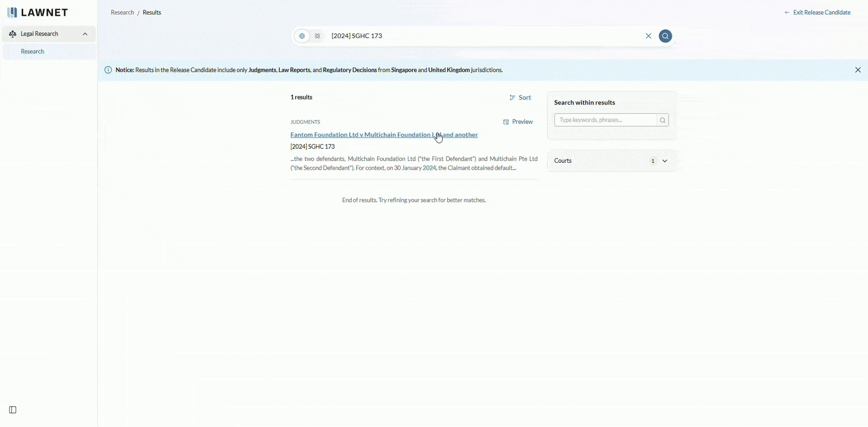Click the search-within-results magnifier icon
Screen dimensions: 868x427
663,121
